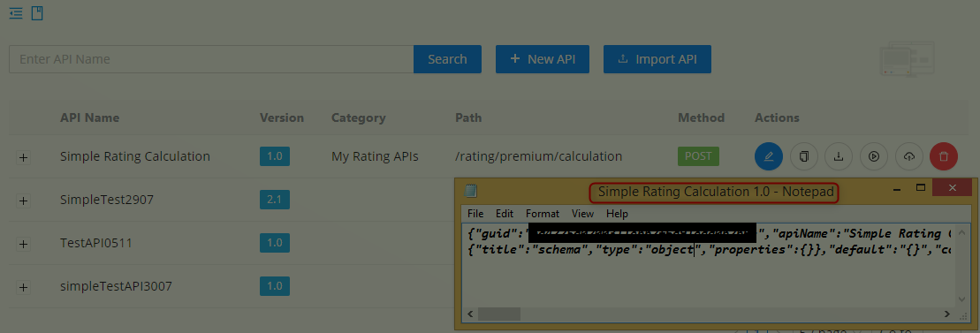Click the Notepad app icon in the title bar
The image size is (980, 333).
[471, 191]
